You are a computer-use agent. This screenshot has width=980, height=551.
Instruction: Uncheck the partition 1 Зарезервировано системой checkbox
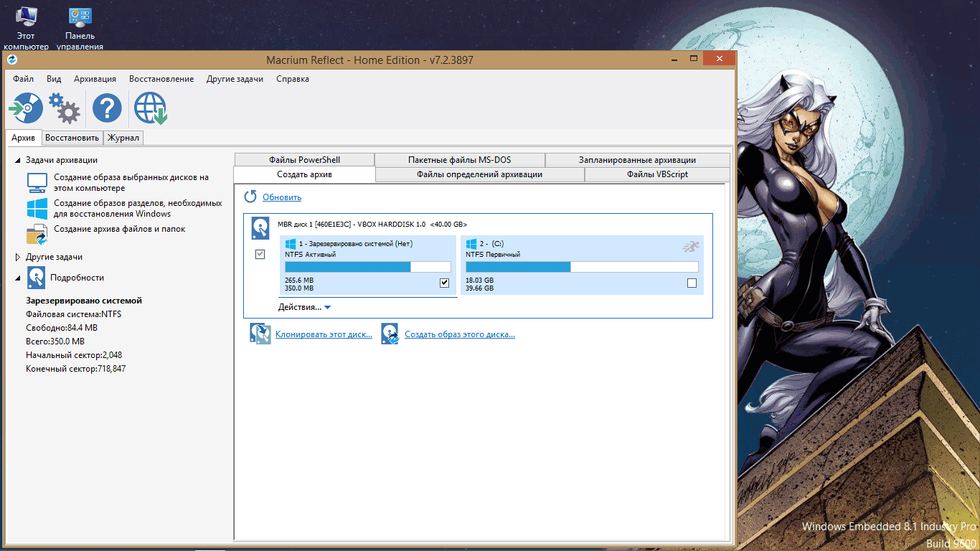[x=444, y=283]
